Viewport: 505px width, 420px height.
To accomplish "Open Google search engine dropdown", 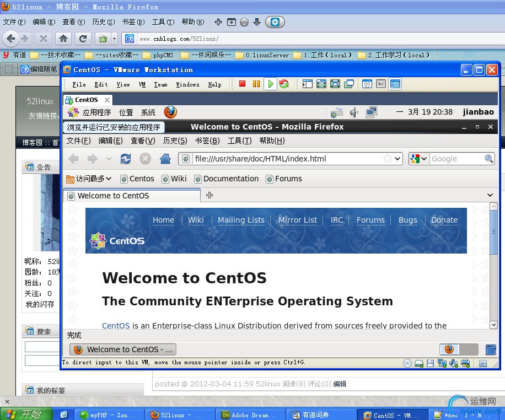I will pyautogui.click(x=419, y=159).
